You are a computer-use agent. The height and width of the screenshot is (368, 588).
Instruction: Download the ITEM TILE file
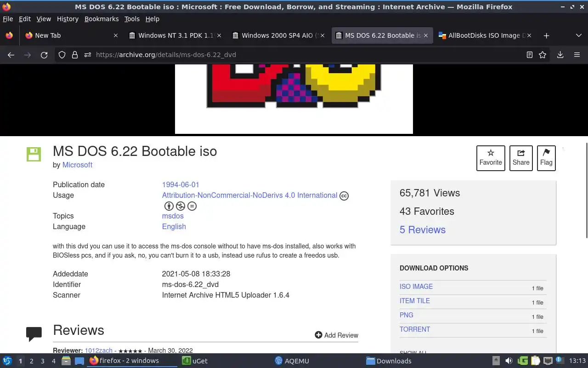coord(415,300)
